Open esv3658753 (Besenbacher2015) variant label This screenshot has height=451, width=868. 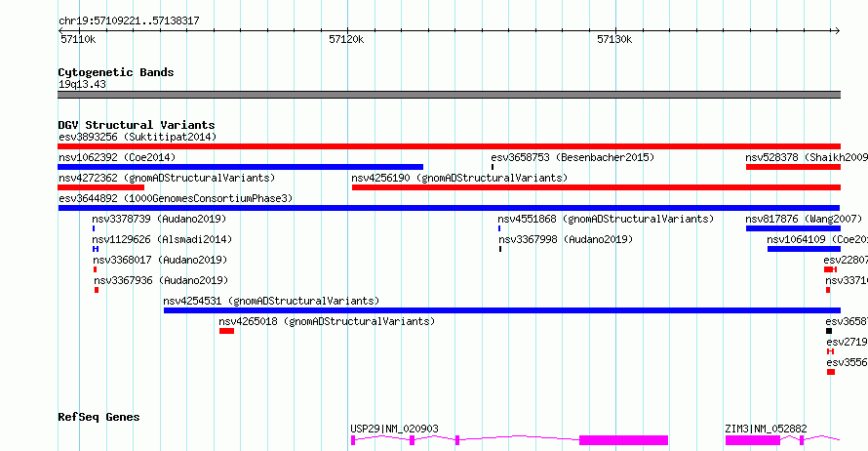click(572, 157)
